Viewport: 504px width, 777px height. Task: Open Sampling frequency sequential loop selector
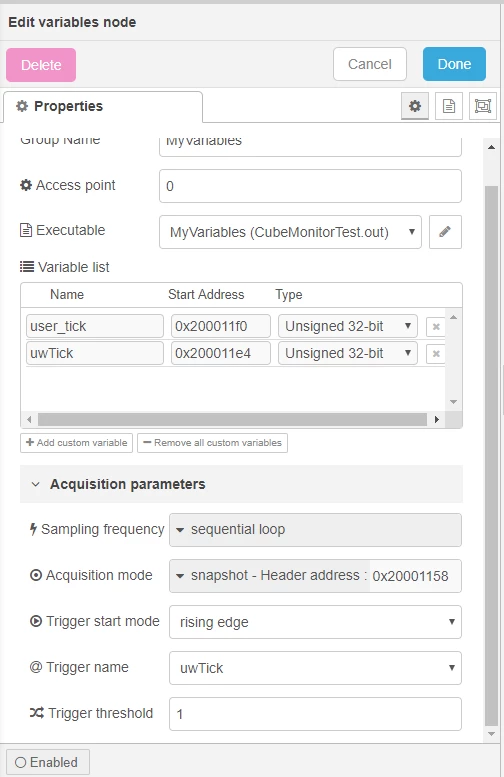click(315, 530)
